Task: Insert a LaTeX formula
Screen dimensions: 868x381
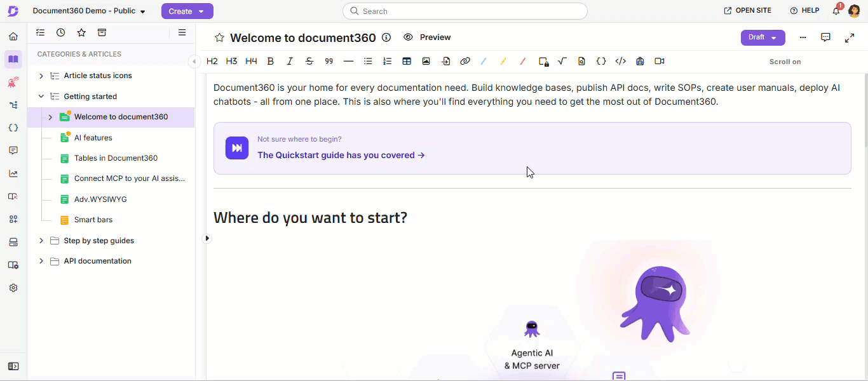Action: point(562,62)
